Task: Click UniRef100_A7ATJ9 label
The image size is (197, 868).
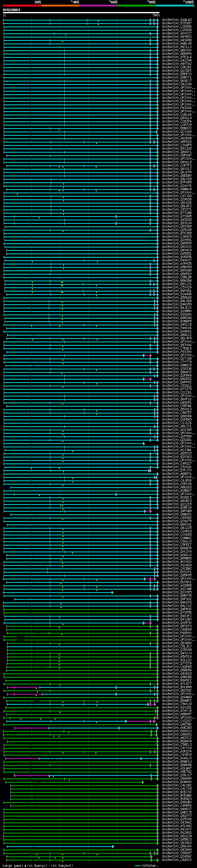Action: 177,711
